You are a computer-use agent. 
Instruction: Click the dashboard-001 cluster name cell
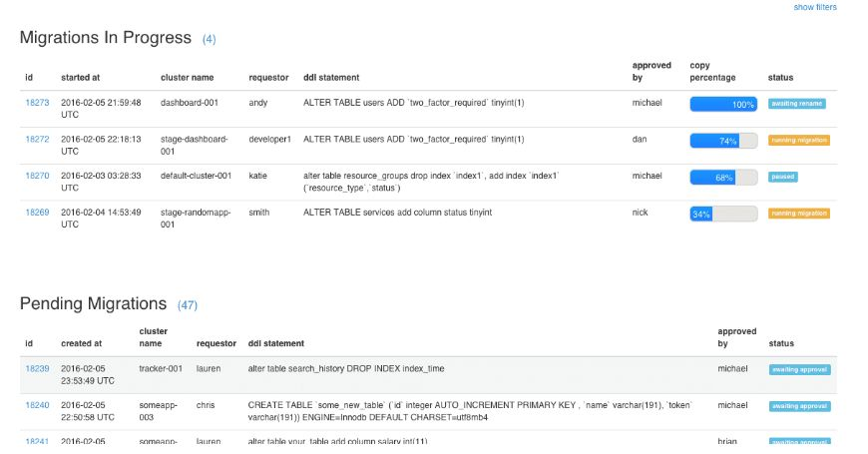click(190, 103)
